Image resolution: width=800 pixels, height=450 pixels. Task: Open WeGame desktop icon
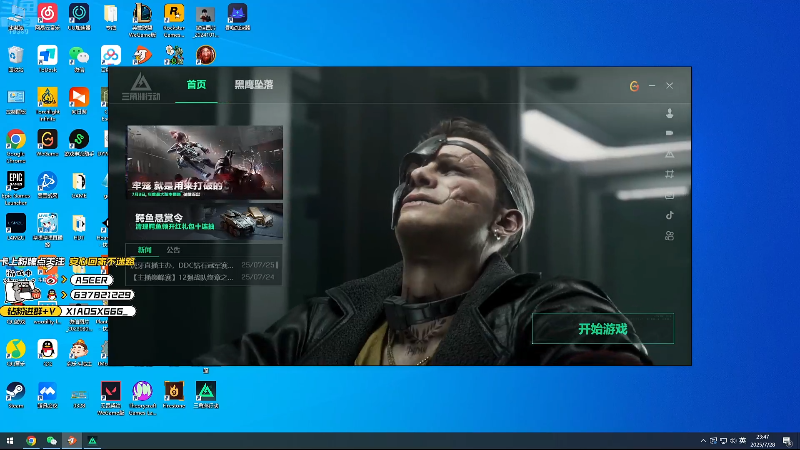coord(47,143)
